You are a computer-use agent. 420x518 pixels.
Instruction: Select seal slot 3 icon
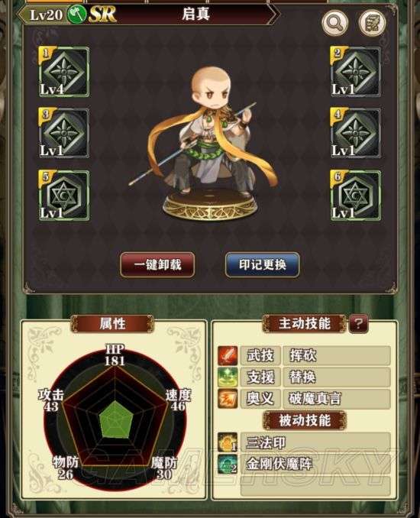(63, 133)
